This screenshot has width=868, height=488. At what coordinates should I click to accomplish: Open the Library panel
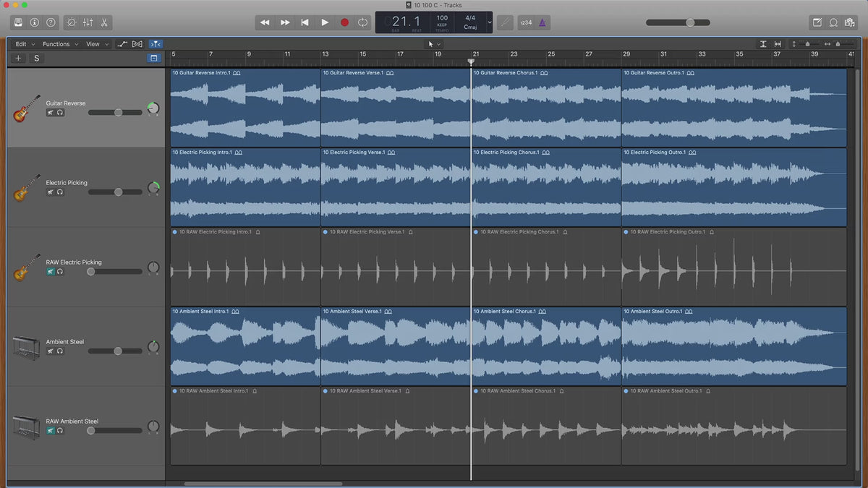[x=18, y=22]
